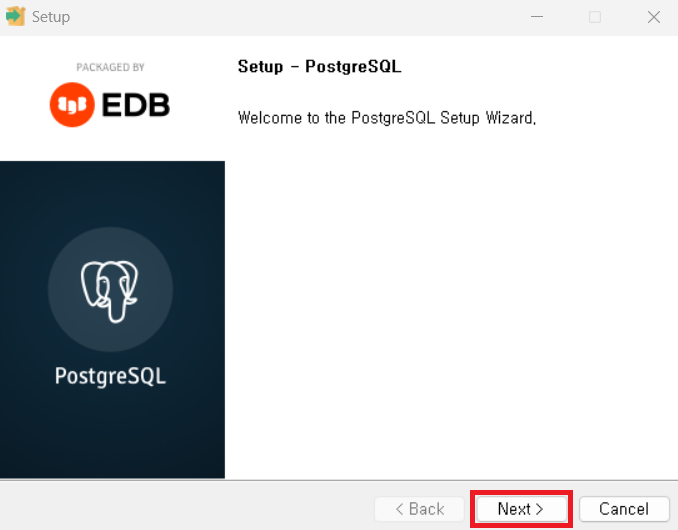Image resolution: width=678 pixels, height=530 pixels.
Task: Cancel the PostgreSQL installation
Action: [624, 509]
